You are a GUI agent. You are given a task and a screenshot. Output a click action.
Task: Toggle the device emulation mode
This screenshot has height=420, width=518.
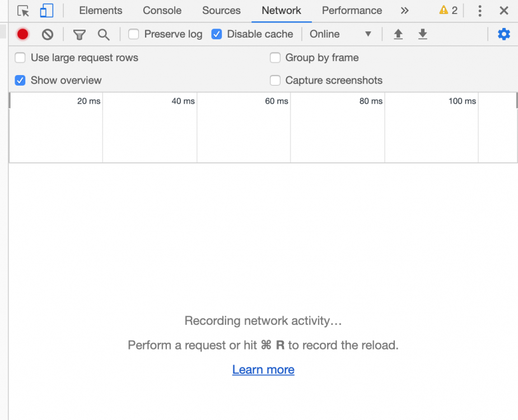pyautogui.click(x=46, y=10)
